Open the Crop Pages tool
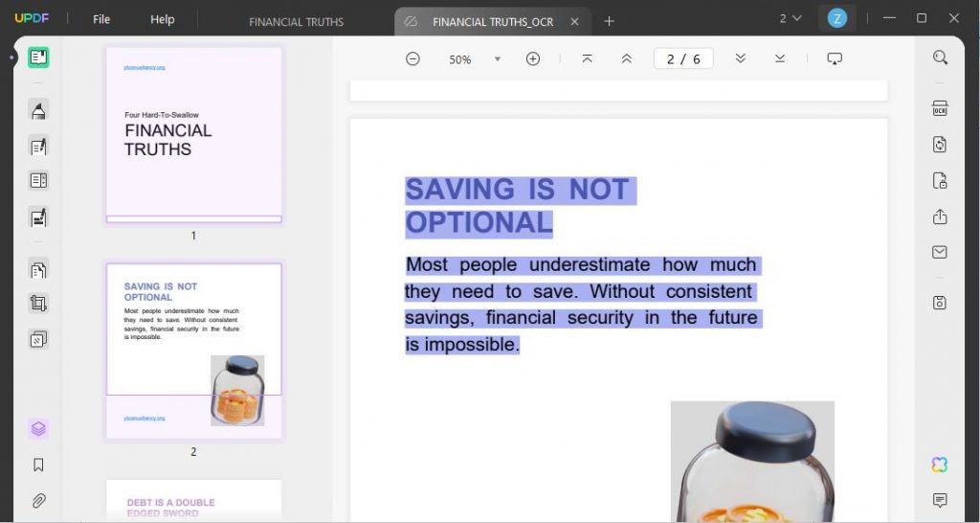Image resolution: width=980 pixels, height=523 pixels. tap(38, 304)
